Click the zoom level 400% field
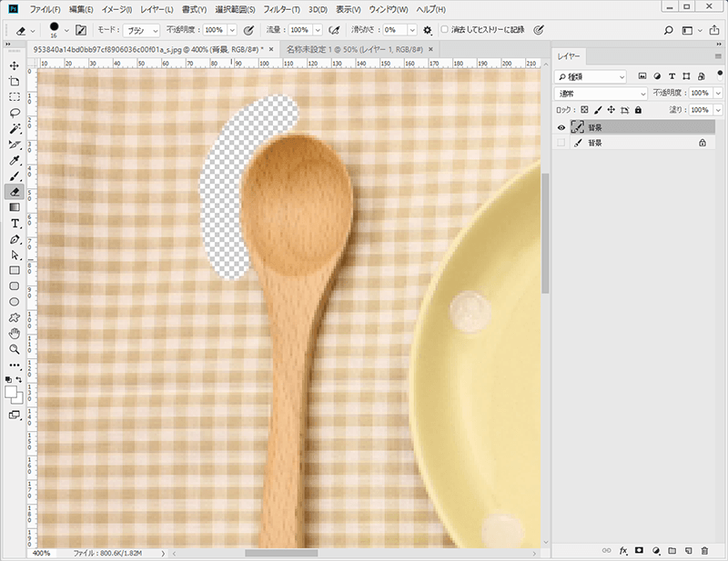Screen dimensions: 728x561 click(42, 553)
